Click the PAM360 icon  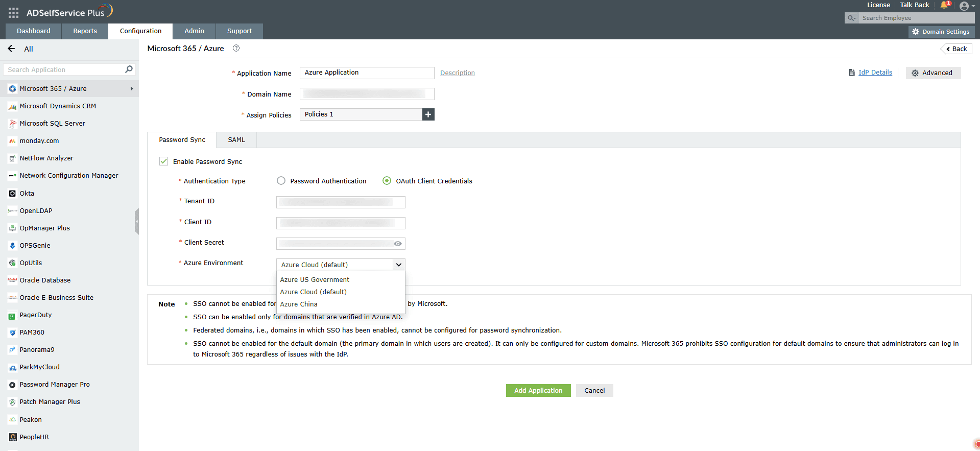[13, 333]
